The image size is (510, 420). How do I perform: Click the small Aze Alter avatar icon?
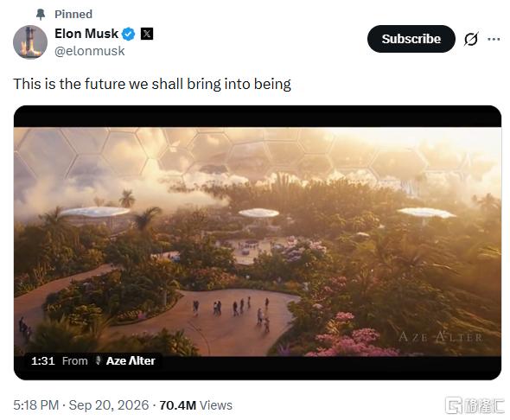pos(98,360)
